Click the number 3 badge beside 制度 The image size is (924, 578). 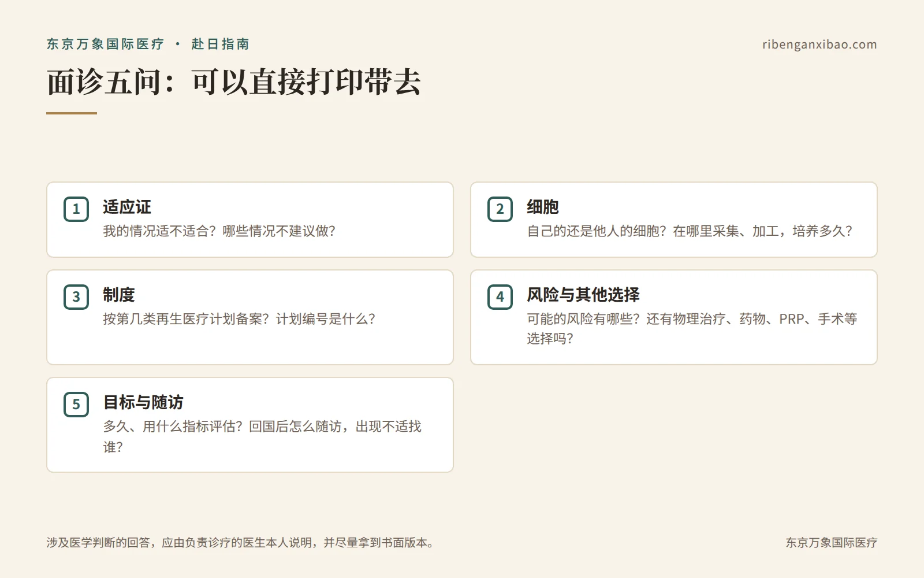pos(76,297)
